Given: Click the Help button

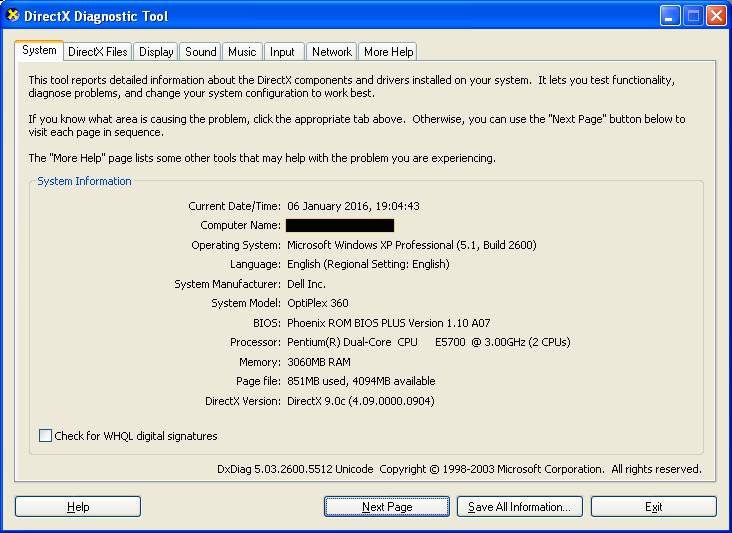Looking at the screenshot, I should coord(78,506).
